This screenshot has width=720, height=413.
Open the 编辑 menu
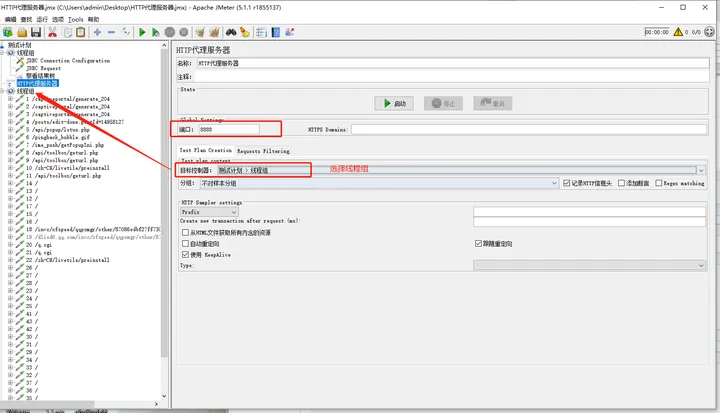pyautogui.click(x=11, y=19)
